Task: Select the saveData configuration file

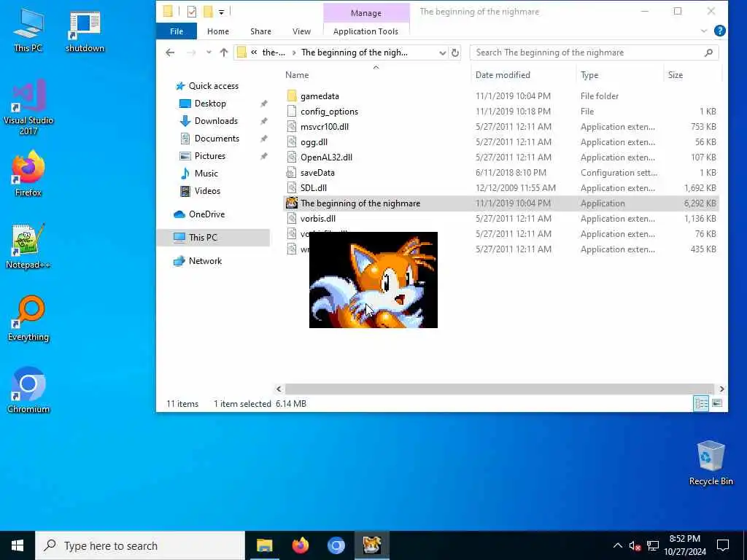Action: pyautogui.click(x=317, y=173)
